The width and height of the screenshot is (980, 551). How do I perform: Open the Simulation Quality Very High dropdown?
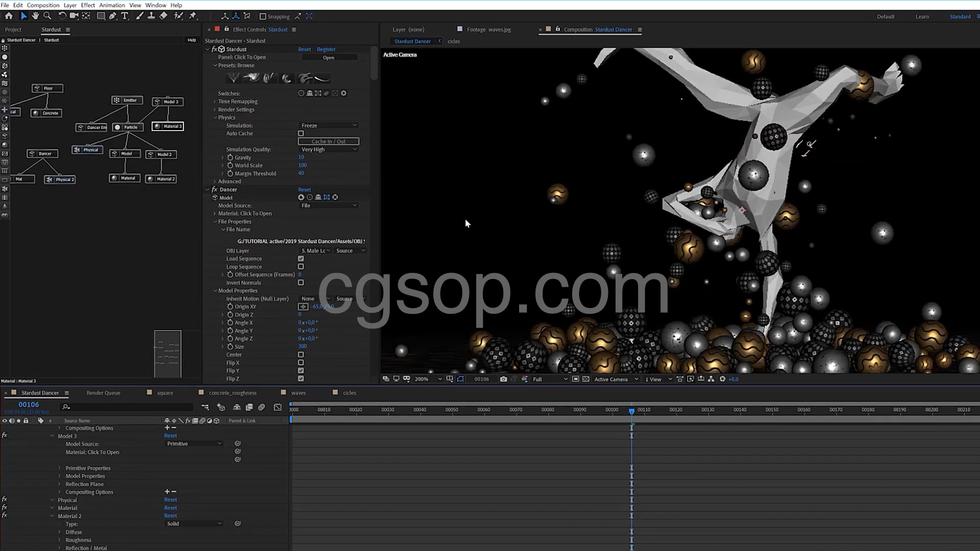329,149
